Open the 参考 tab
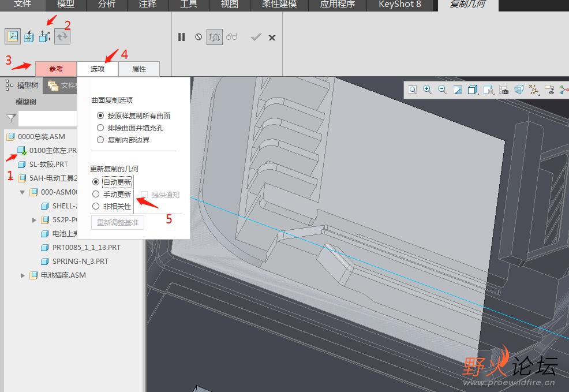Viewport: 569px width, 392px height. click(55, 69)
